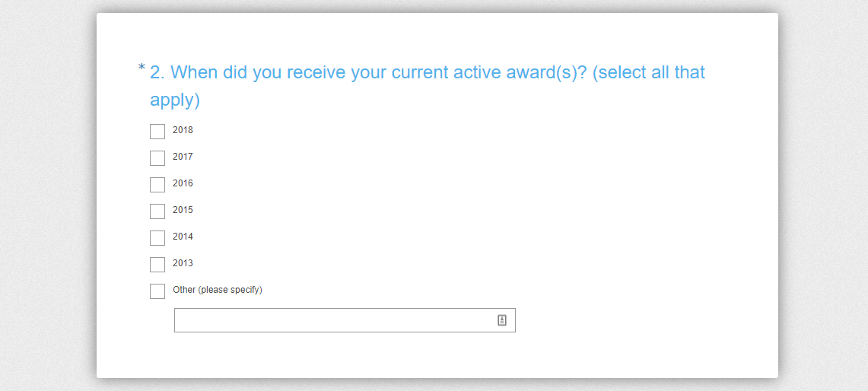Enable the 2015 checkbox option
This screenshot has width=868, height=391.
click(x=157, y=211)
